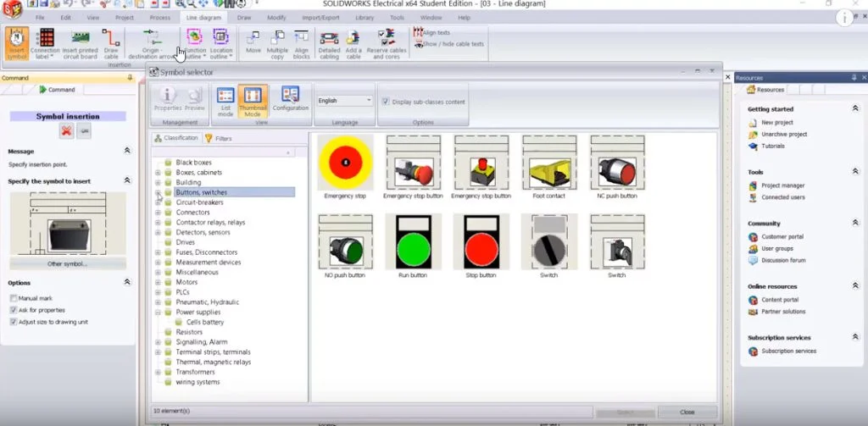Open Detailed cabling
868x426 pixels.
[330, 44]
